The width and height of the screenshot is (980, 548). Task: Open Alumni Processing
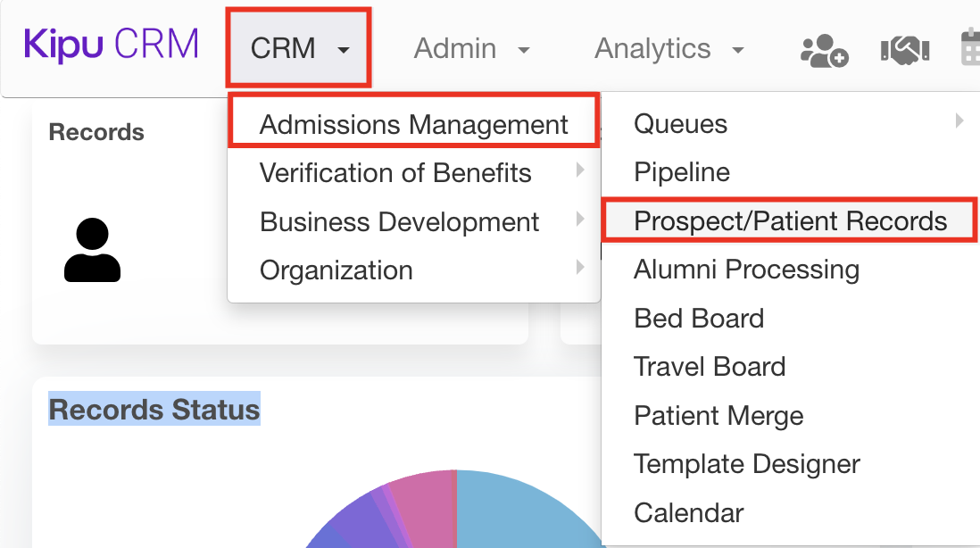point(746,269)
